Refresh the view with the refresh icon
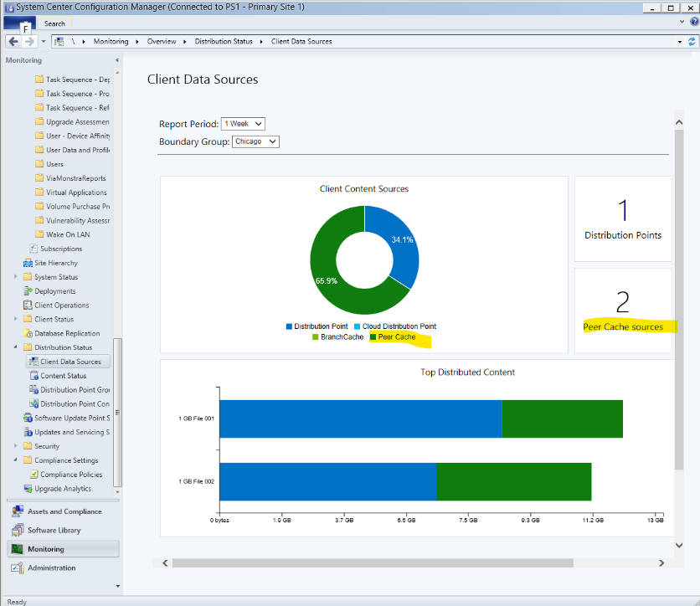This screenshot has width=700, height=606. [x=692, y=42]
